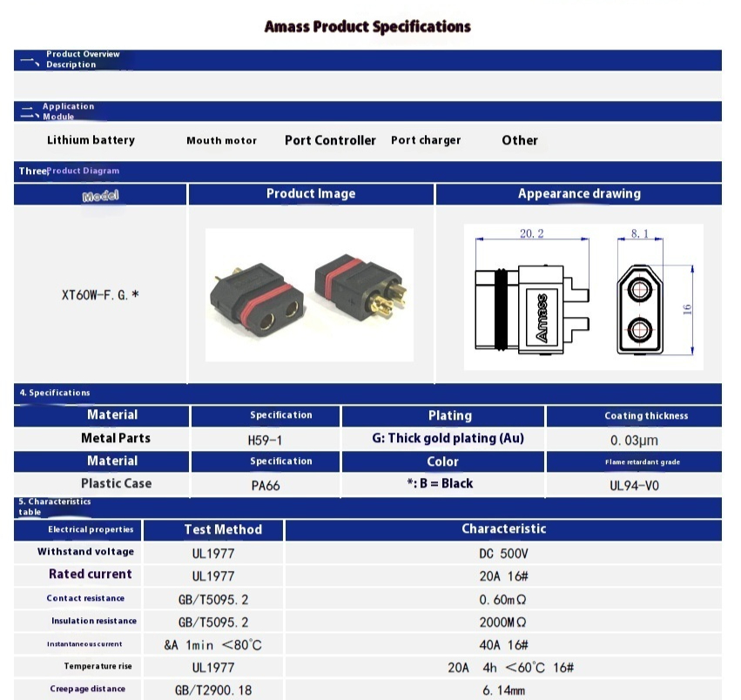Image resolution: width=741 pixels, height=700 pixels.
Task: Click the "GB/T2900. 18" test method
Action: [x=213, y=690]
